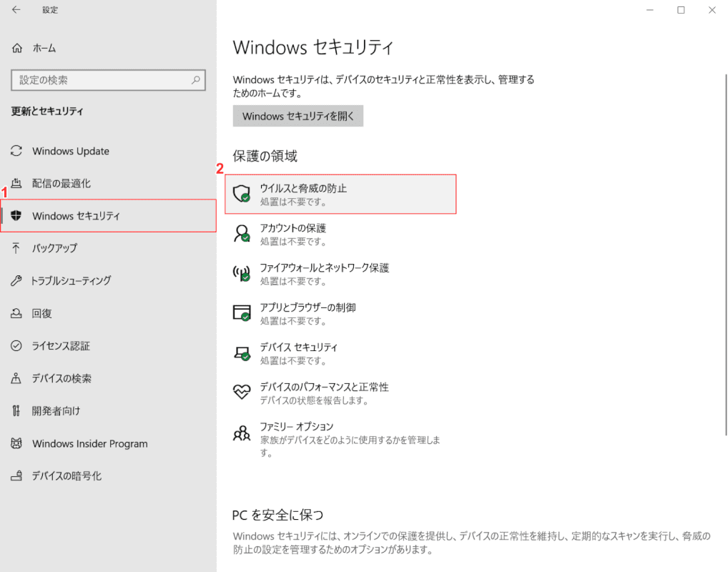Maximize the Settings window
The height and width of the screenshot is (572, 728).
coord(681,10)
